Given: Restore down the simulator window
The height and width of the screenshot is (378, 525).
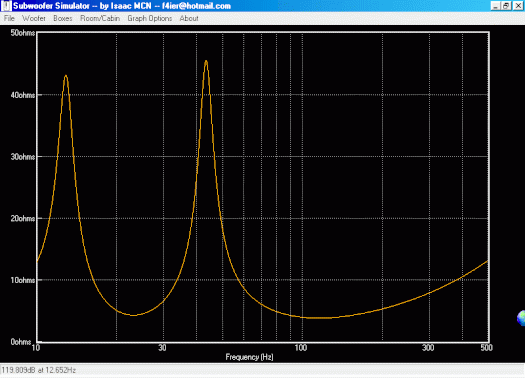Looking at the screenshot, I should coord(506,6).
